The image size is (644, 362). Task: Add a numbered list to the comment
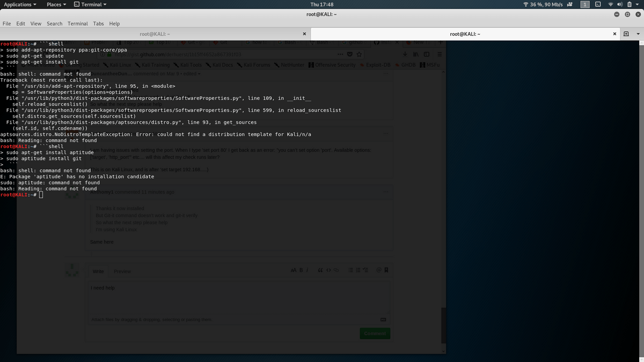tap(358, 270)
